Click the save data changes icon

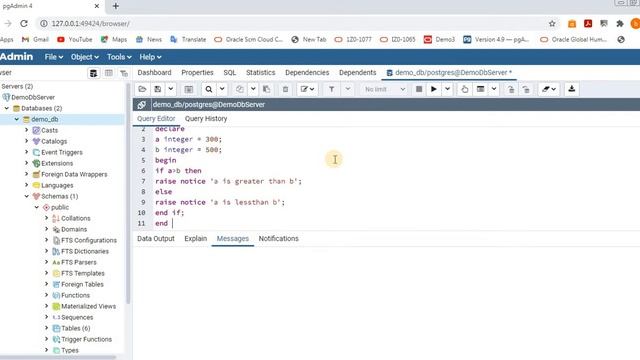tap(189, 89)
